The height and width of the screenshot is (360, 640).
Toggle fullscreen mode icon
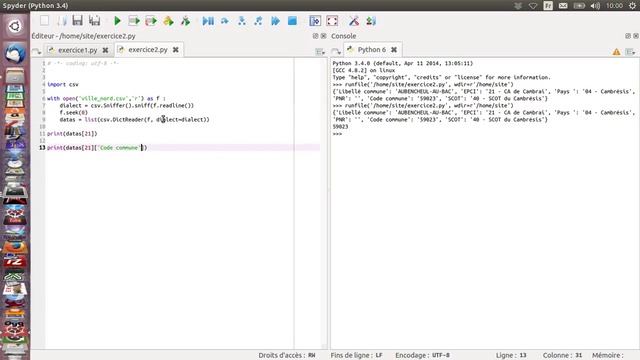pyautogui.click(x=332, y=21)
